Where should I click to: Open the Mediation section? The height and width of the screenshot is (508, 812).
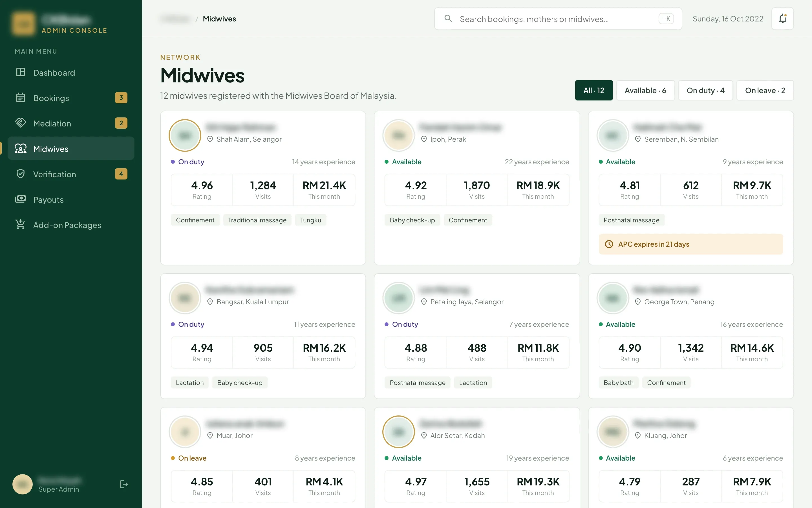(x=71, y=123)
